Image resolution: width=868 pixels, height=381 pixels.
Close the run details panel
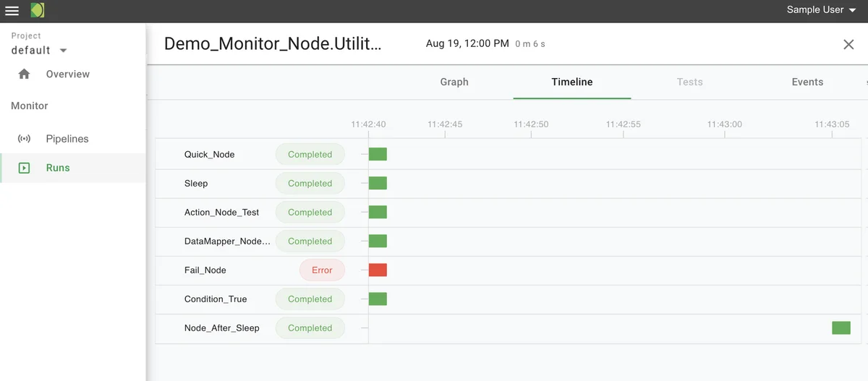[x=848, y=44]
